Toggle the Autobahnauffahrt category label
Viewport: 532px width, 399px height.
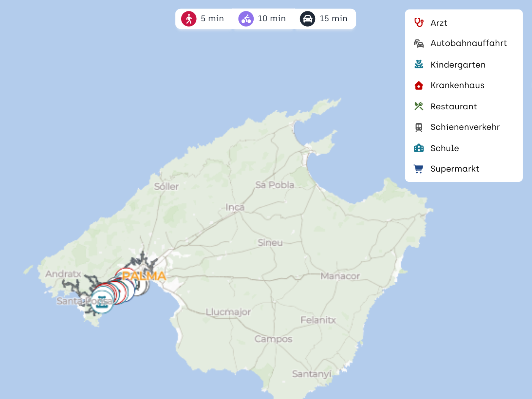[x=468, y=43]
